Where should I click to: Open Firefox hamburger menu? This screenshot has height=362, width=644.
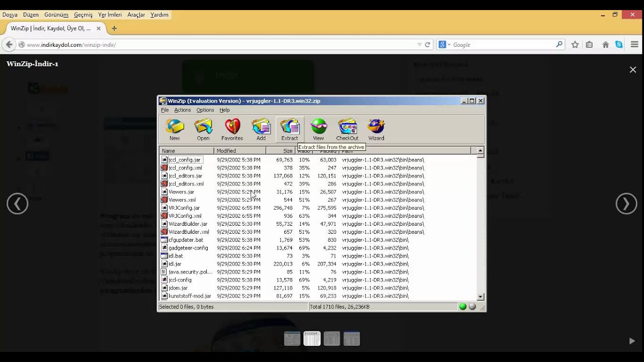(634, 45)
